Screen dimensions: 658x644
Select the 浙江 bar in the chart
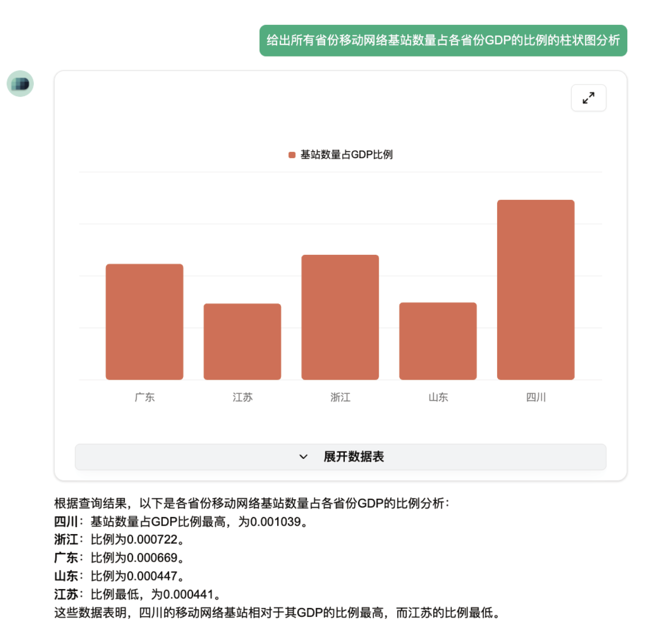click(x=340, y=317)
